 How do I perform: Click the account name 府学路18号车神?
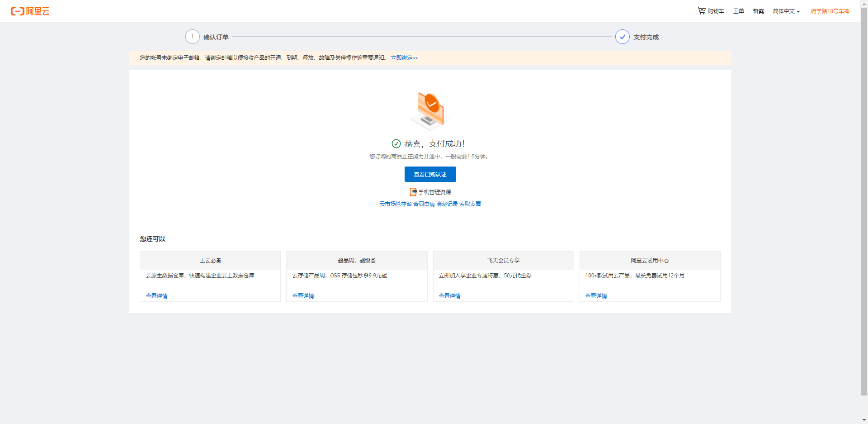coord(830,11)
